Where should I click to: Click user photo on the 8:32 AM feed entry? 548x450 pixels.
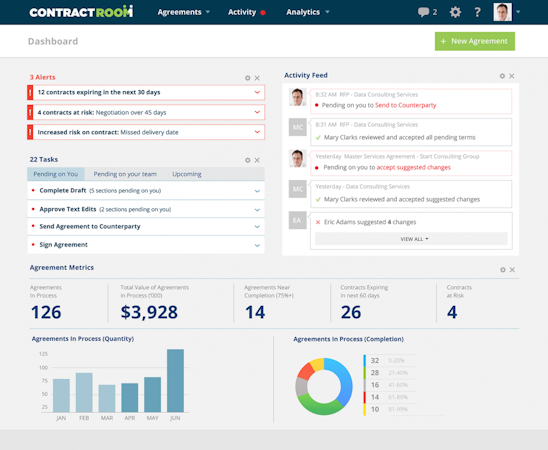[297, 97]
